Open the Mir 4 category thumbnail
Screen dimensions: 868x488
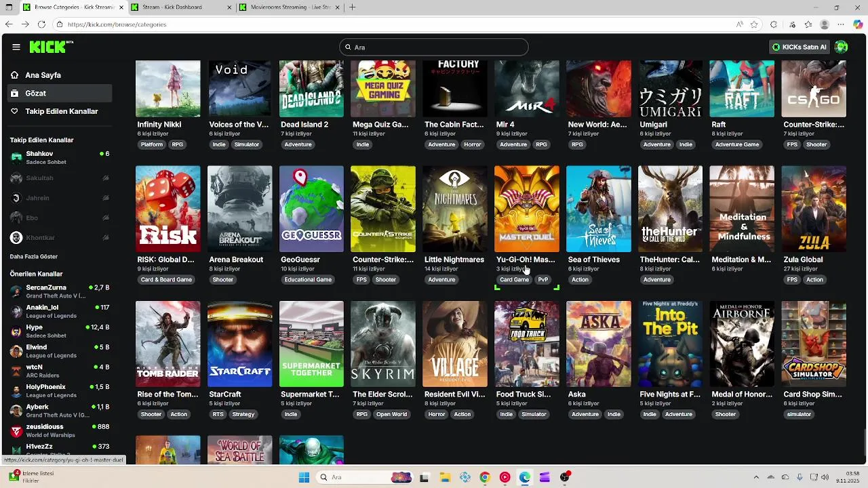(527, 89)
